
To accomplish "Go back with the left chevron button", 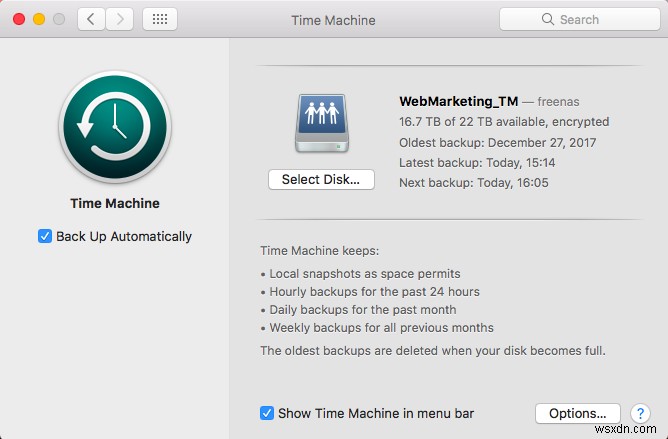I will 91,19.
